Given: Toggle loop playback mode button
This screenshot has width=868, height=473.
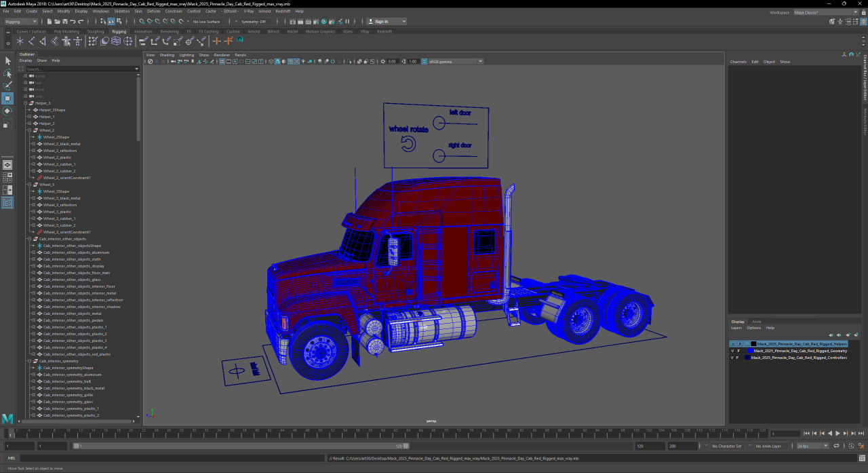Looking at the screenshot, I should tap(836, 446).
